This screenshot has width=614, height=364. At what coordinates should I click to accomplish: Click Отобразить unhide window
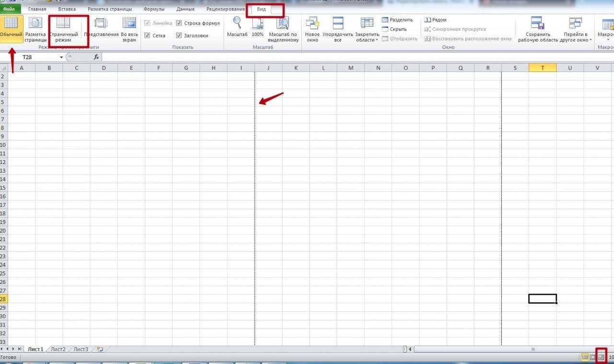click(400, 38)
